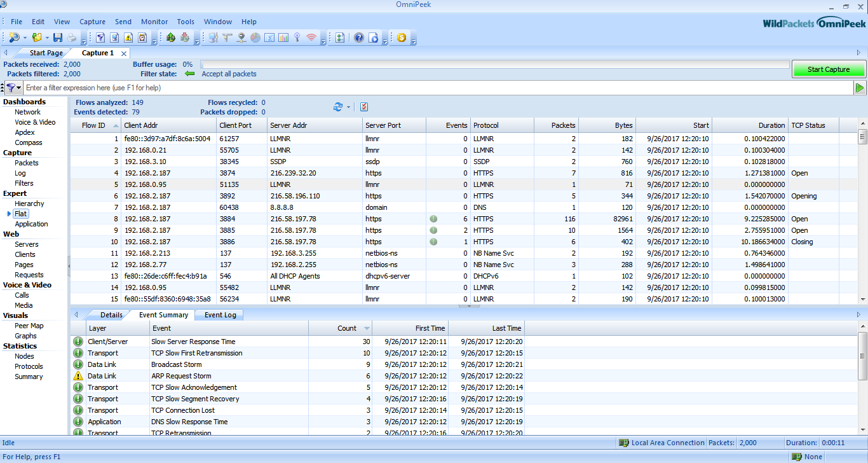868x463 pixels.
Task: Click the blue question mark help icon
Action: click(x=359, y=38)
